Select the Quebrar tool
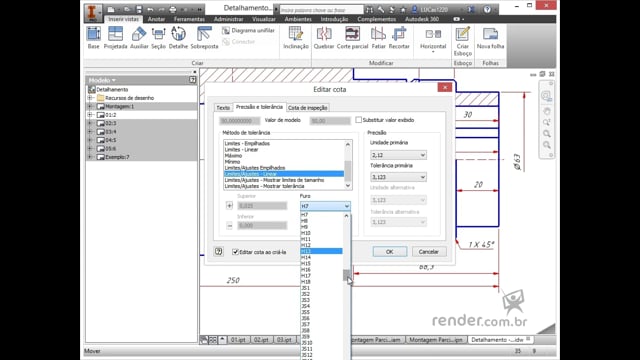 coord(324,38)
